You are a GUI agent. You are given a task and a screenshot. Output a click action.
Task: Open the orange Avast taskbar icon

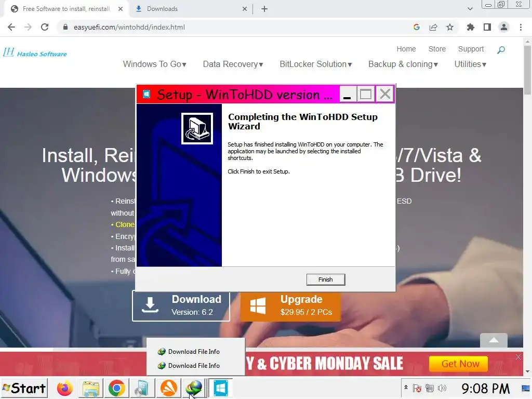[168, 388]
